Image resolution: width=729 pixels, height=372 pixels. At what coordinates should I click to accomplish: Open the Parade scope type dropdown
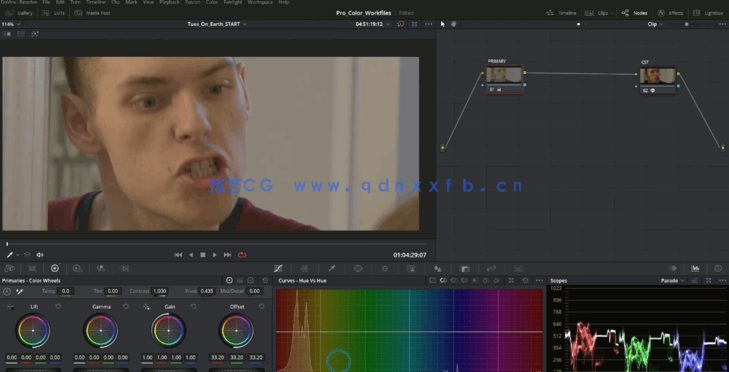point(673,281)
